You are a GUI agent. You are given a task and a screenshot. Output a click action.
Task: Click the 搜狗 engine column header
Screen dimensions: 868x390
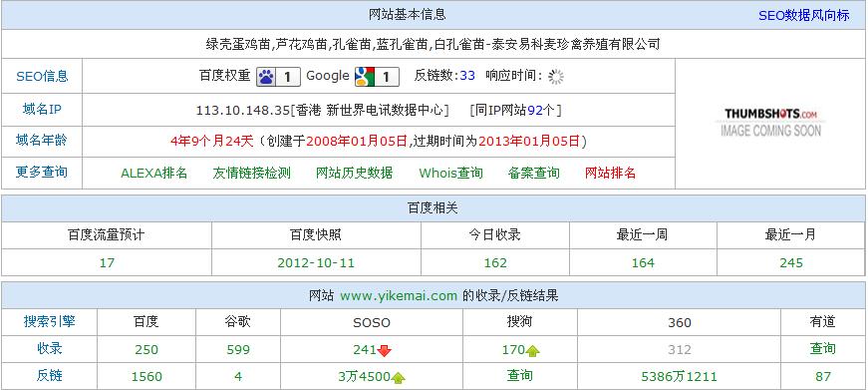click(x=520, y=321)
